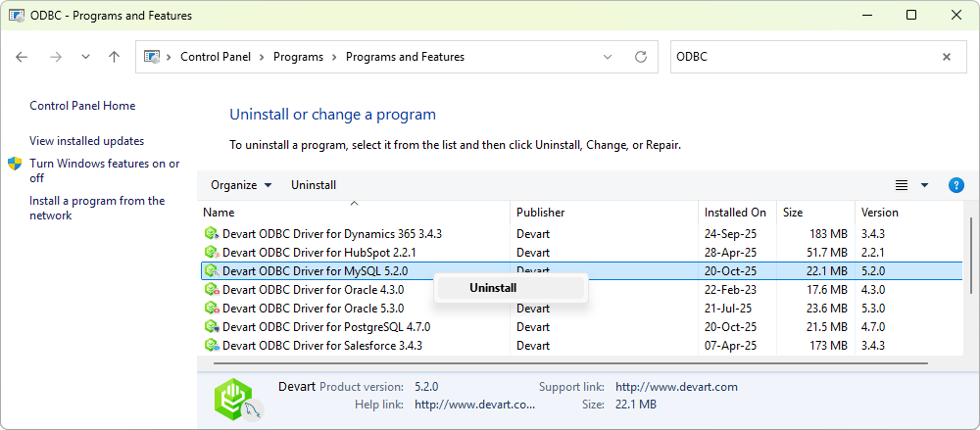Click the 22-Feb-23 installed date cell
This screenshot has width=980, height=430.
point(730,289)
